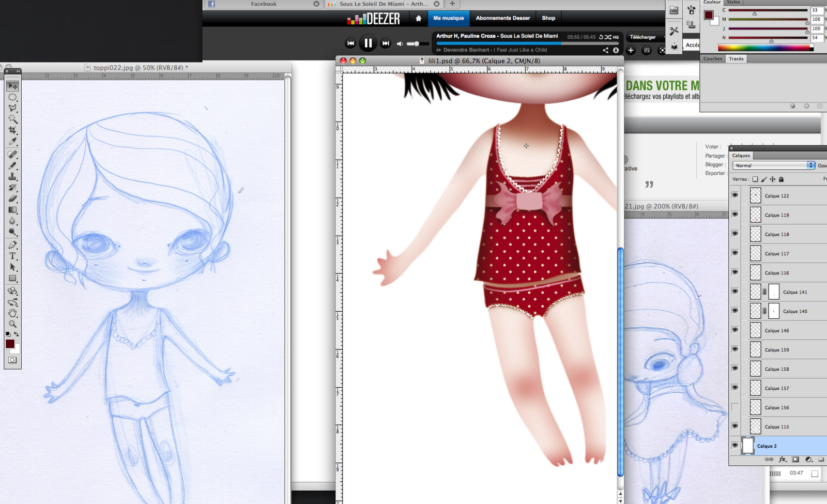Select the Calque 116 layer
The height and width of the screenshot is (504, 827).
tap(784, 272)
